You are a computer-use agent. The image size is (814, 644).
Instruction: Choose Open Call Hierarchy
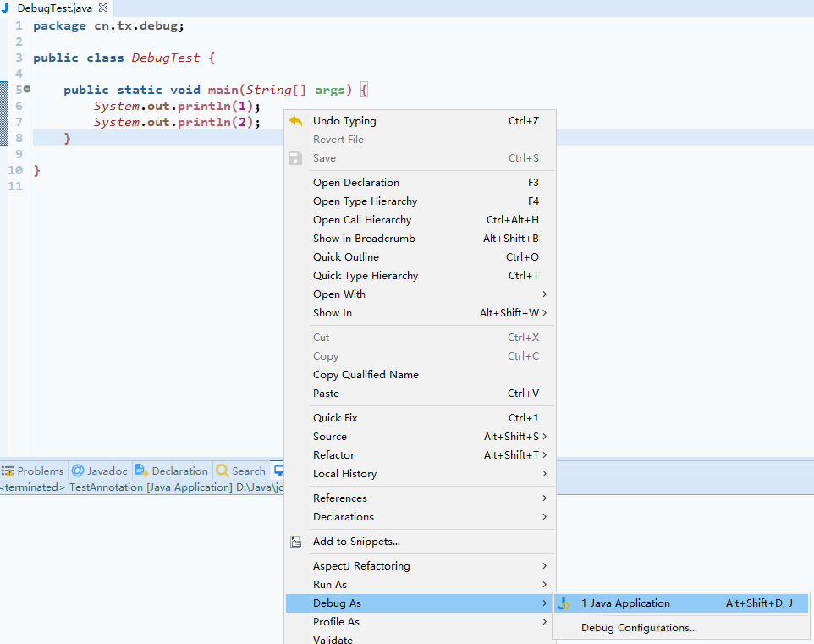point(362,220)
